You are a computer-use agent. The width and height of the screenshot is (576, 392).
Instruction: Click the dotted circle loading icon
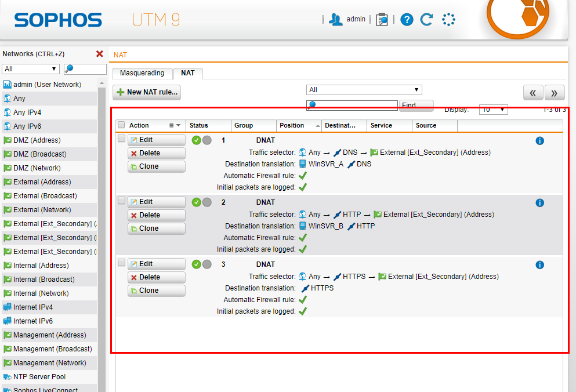click(x=448, y=20)
